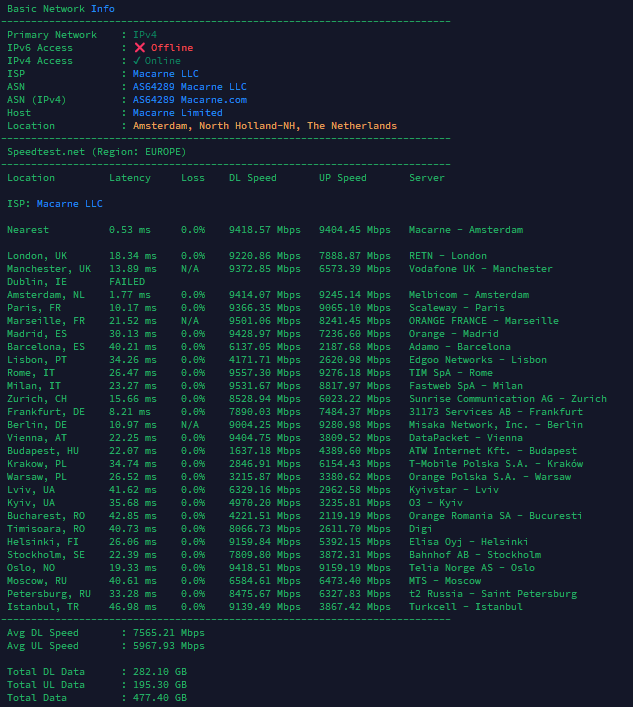Click the Madrid download speed '9428.97 Mbps'
Viewport: 633px width, 707px height.
click(265, 334)
